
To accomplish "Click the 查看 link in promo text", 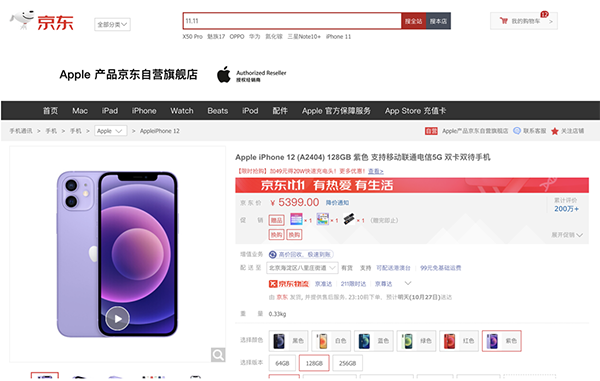I will (376, 171).
